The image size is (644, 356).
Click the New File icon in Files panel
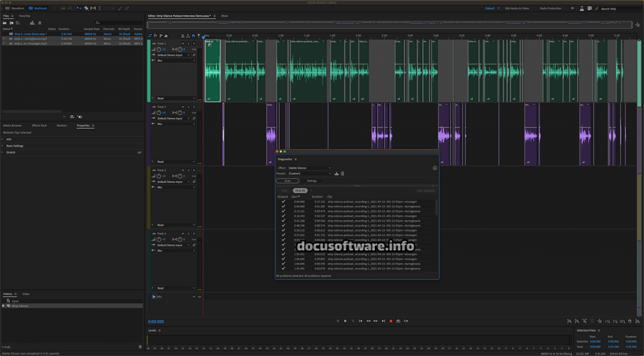click(x=18, y=23)
